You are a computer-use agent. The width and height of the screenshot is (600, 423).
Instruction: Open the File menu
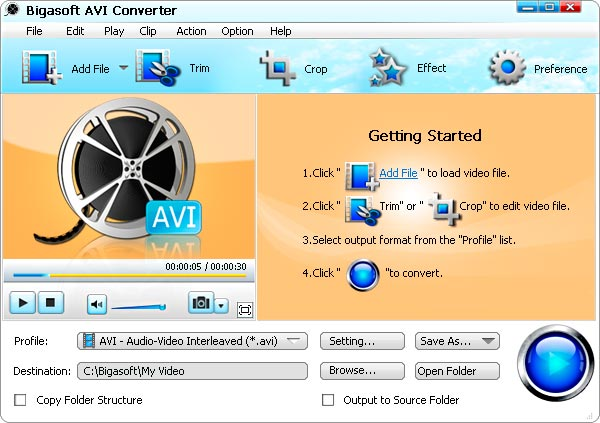click(34, 31)
